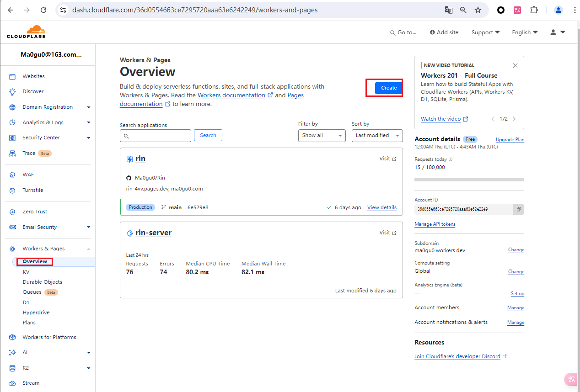Click the Pages icon beside rin
The width and height of the screenshot is (580, 392).
point(130,159)
